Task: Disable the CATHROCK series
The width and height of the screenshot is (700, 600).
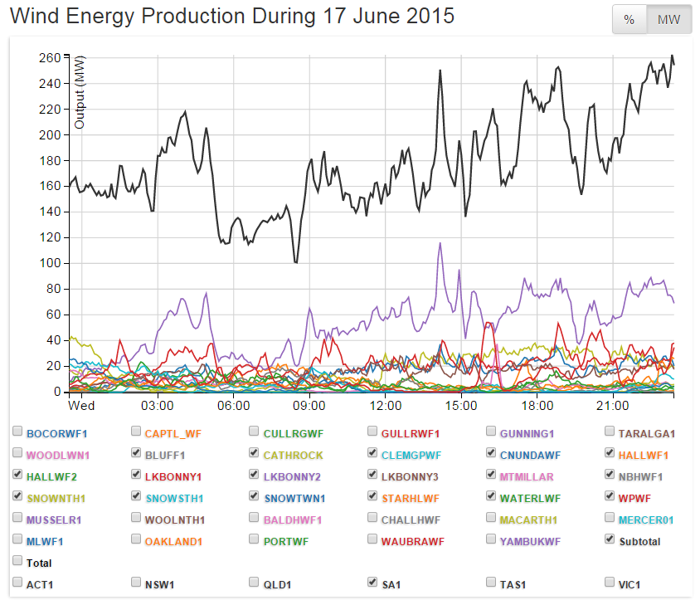Action: coord(255,454)
